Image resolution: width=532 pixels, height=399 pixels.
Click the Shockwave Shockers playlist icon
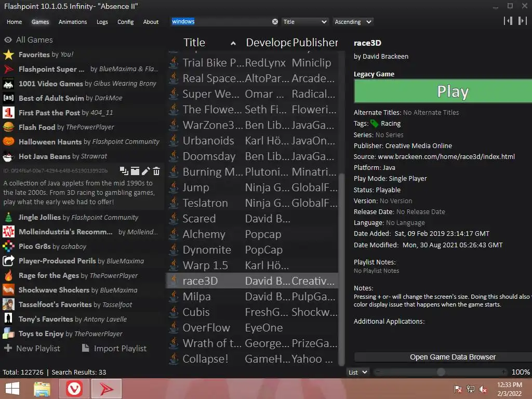coord(8,290)
